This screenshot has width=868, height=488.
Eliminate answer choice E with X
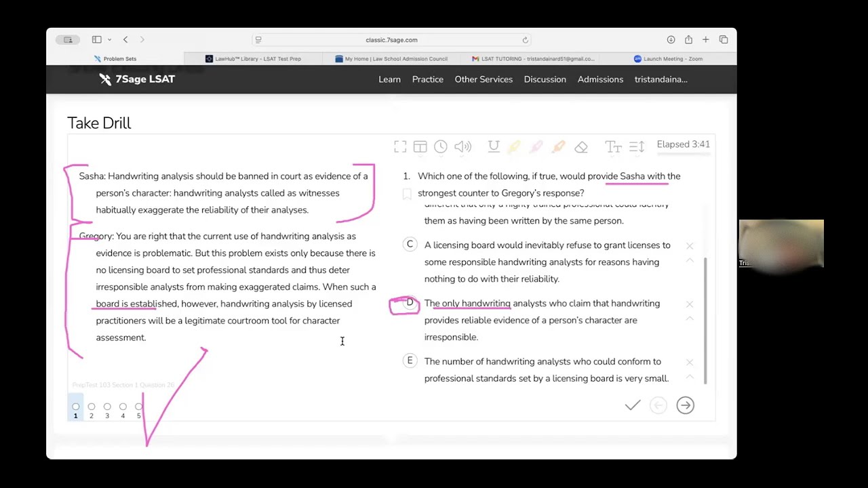(690, 363)
